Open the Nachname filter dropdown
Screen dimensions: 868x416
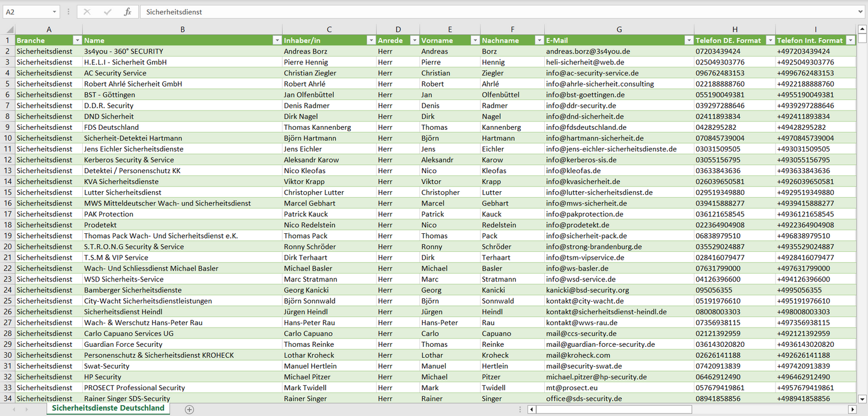click(539, 40)
